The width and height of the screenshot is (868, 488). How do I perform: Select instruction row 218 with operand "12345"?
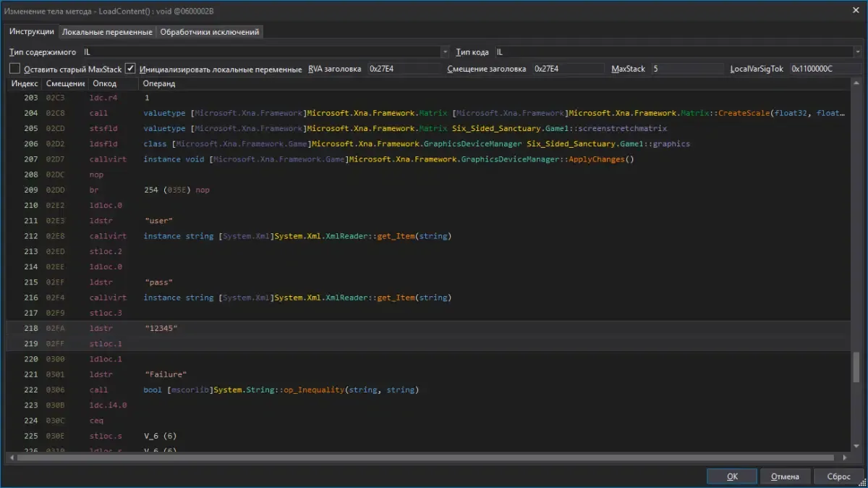161,328
